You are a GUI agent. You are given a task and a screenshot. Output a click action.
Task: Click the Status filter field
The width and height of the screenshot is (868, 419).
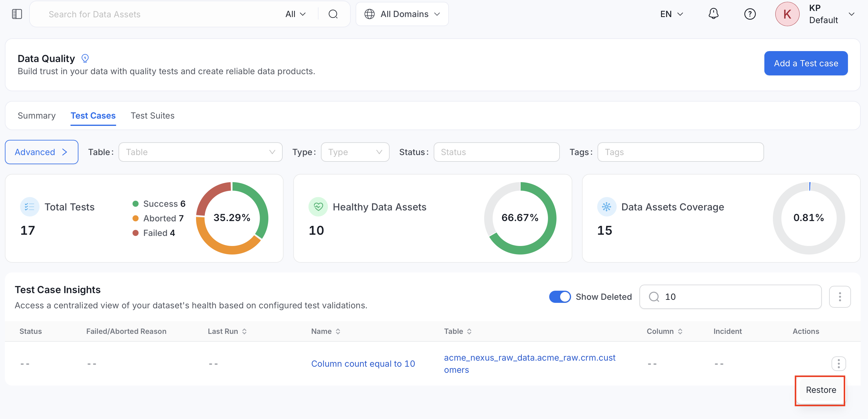[496, 152]
